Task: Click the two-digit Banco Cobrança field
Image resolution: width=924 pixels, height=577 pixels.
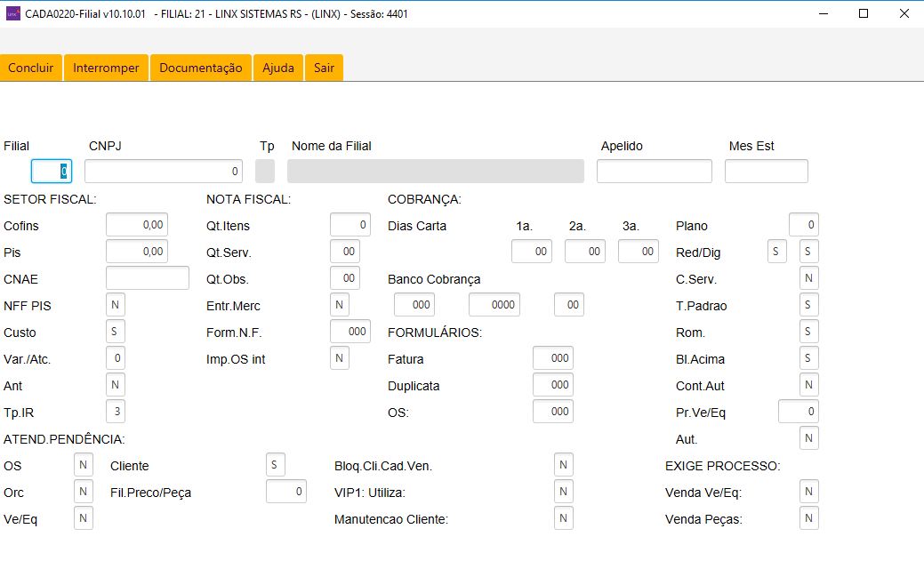Action: click(x=569, y=305)
